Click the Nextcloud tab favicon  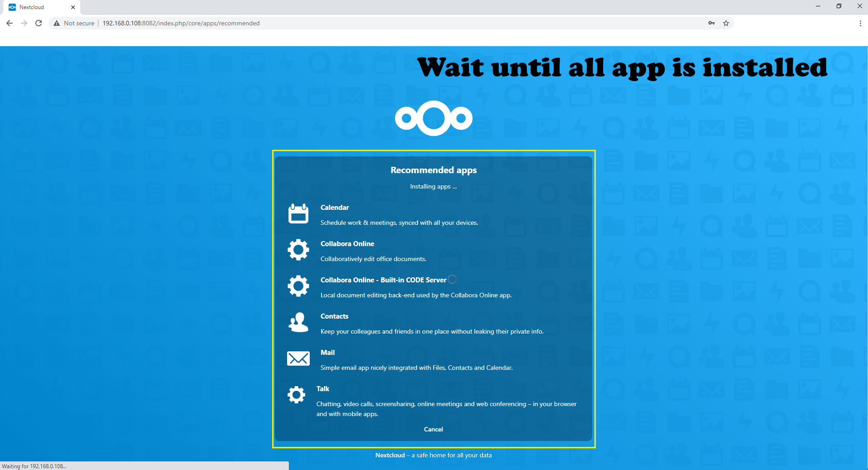[x=12, y=7]
